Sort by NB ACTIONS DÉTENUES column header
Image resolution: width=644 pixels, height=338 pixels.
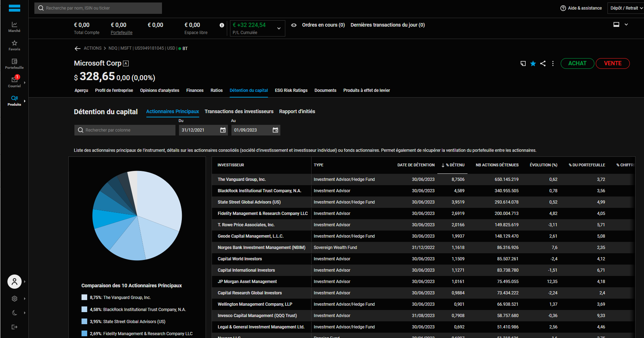coord(497,165)
